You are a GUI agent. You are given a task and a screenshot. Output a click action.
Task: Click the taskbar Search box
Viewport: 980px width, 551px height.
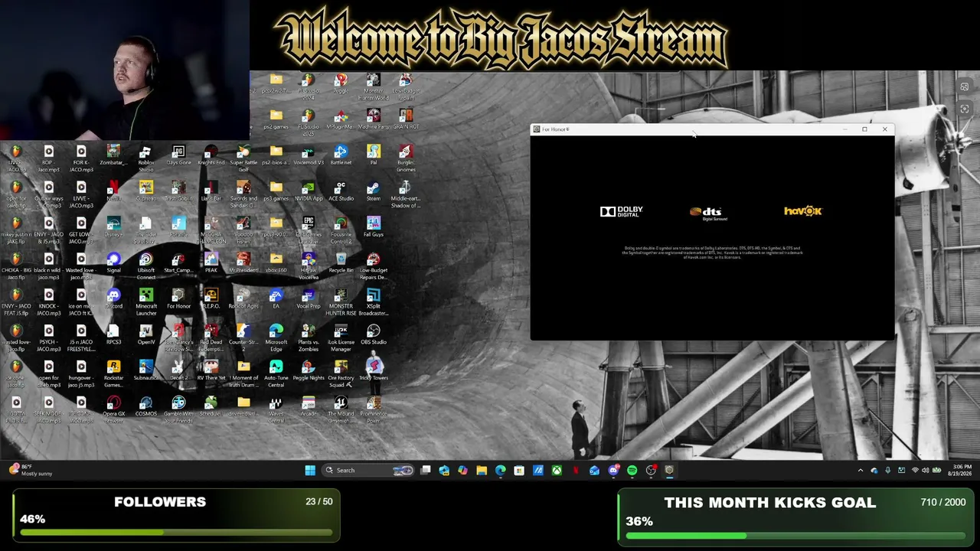369,470
